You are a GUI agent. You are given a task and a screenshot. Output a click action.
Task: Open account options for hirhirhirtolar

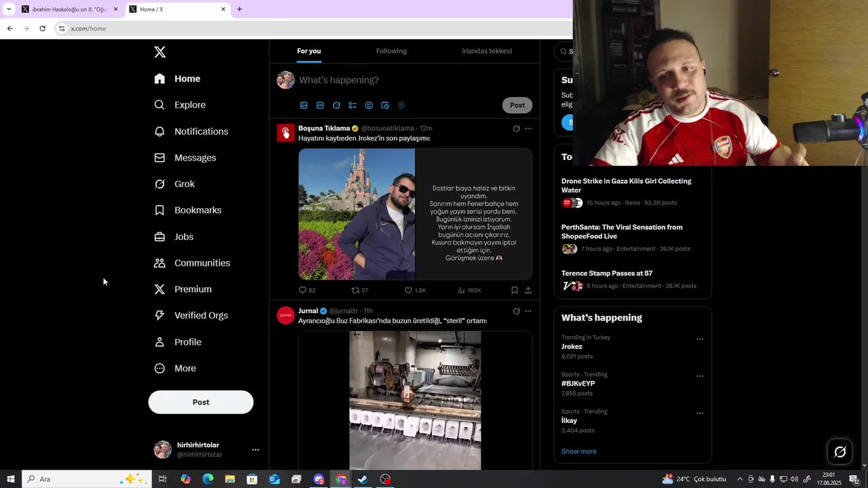tap(255, 449)
